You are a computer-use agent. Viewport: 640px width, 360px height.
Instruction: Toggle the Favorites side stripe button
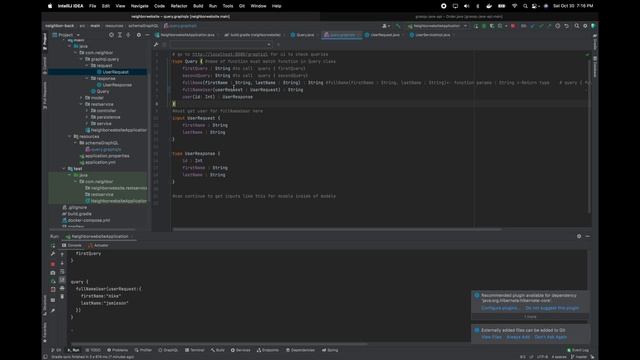click(44, 332)
